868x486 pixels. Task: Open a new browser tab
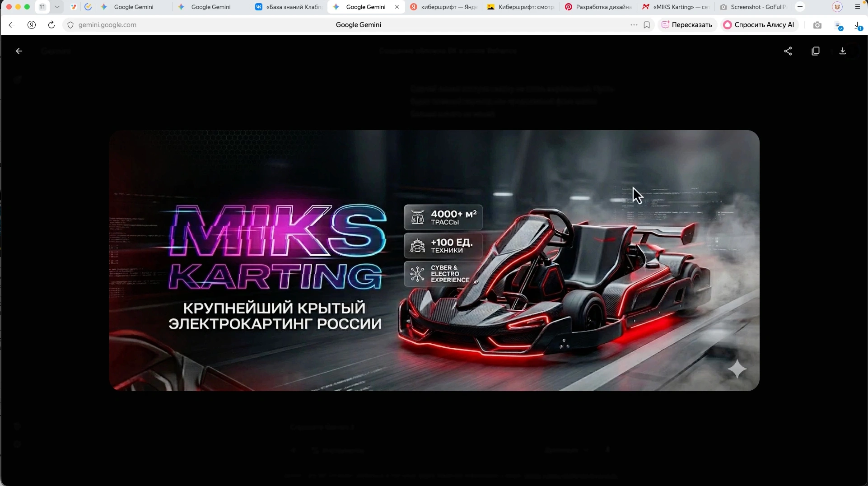[800, 7]
